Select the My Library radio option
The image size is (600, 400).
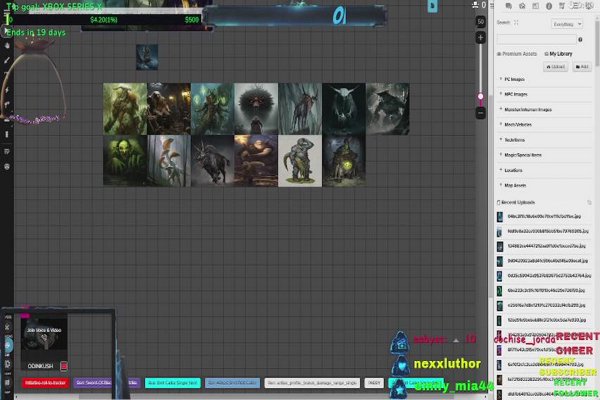tap(559, 54)
